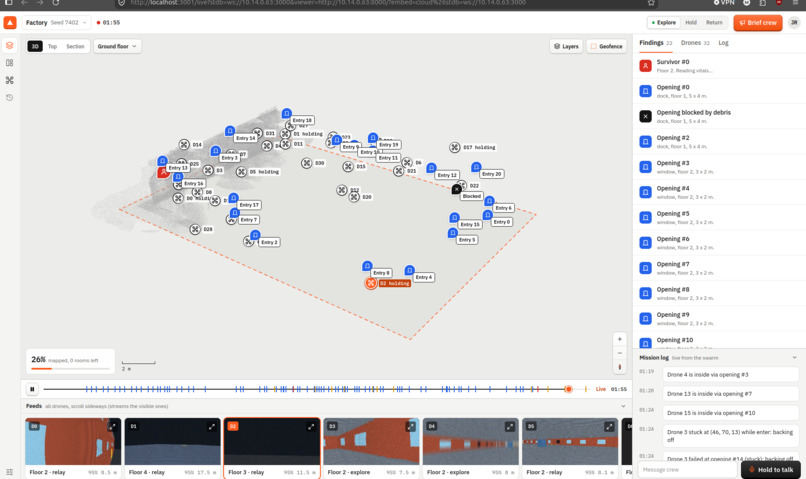Open the grid panels sidebar icon
Viewport: 806px width, 479px height.
click(x=9, y=63)
